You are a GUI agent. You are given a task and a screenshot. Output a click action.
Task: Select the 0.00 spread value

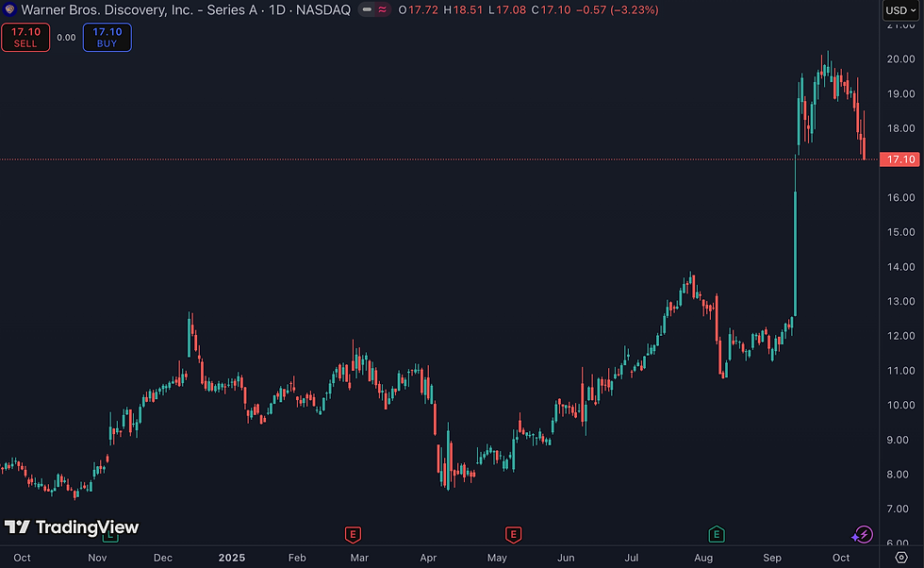[66, 37]
